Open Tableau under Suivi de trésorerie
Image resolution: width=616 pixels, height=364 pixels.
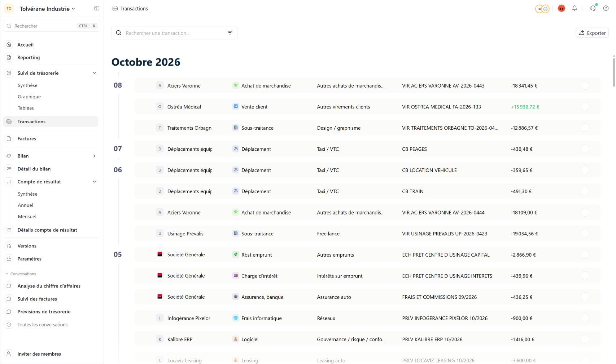pyautogui.click(x=26, y=108)
